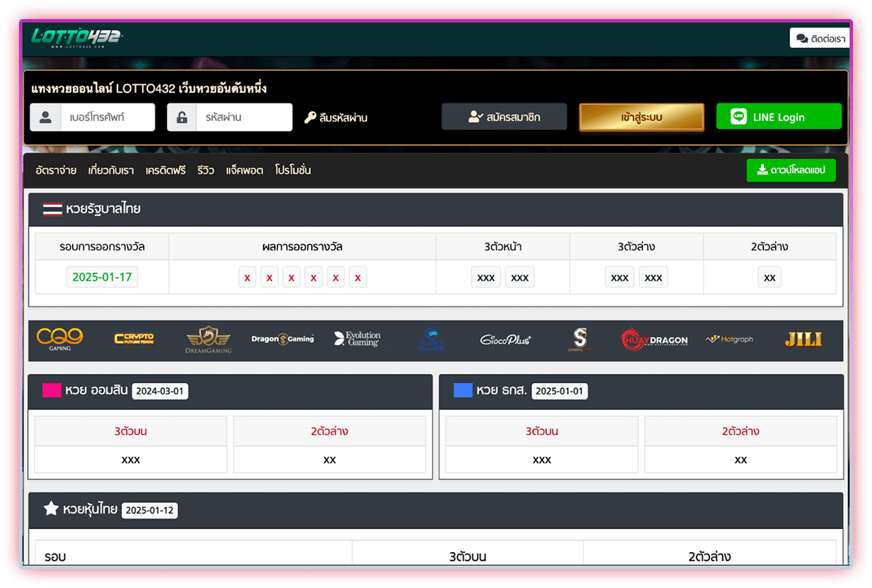Click the รหัสผ่าน password input field

[x=244, y=117]
